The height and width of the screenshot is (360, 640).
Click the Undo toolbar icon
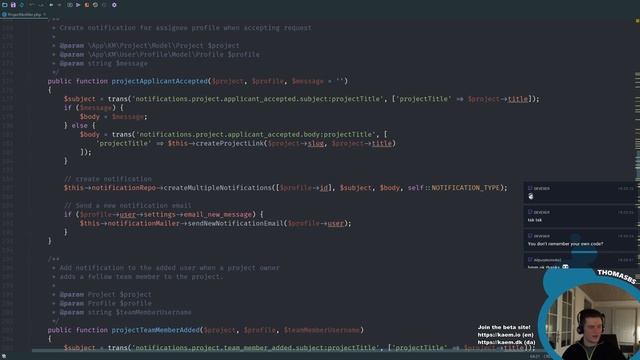tap(31, 5)
